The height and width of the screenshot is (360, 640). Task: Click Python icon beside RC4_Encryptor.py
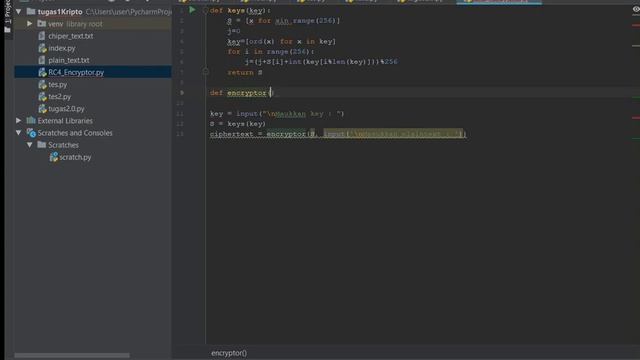[x=42, y=72]
